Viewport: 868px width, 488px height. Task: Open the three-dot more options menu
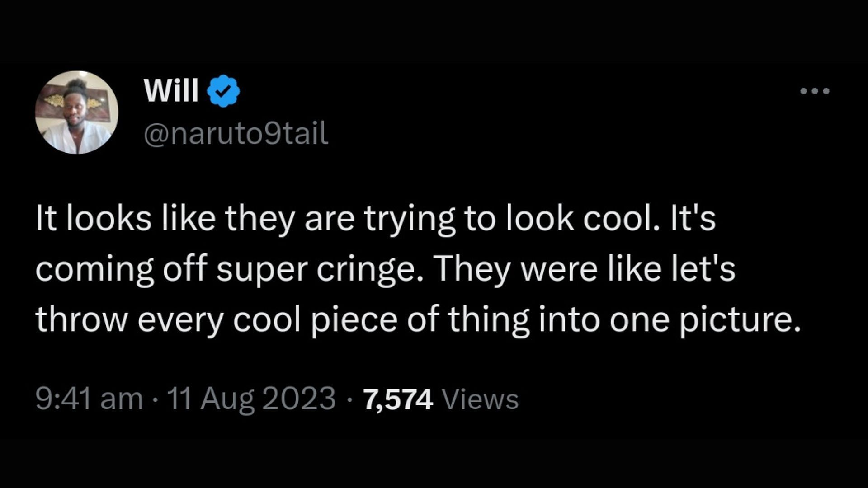pos(815,91)
